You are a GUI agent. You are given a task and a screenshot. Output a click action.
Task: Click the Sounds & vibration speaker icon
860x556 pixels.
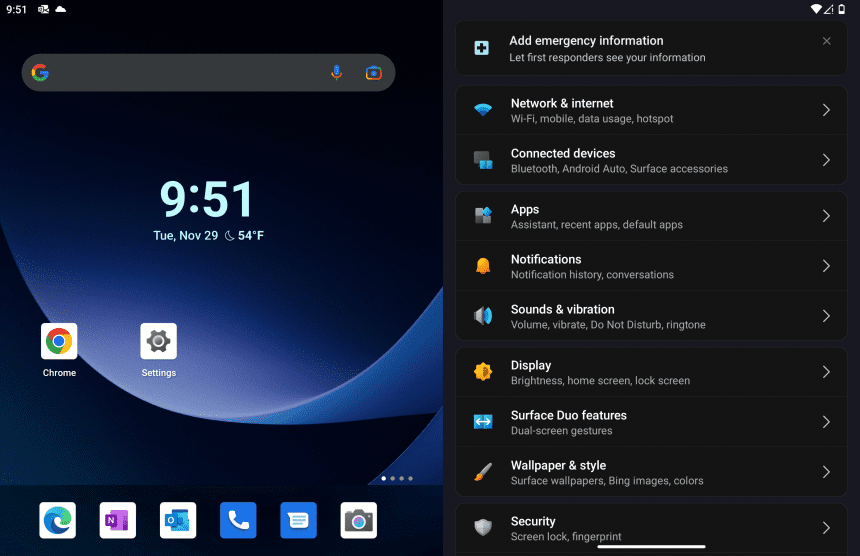pos(483,316)
